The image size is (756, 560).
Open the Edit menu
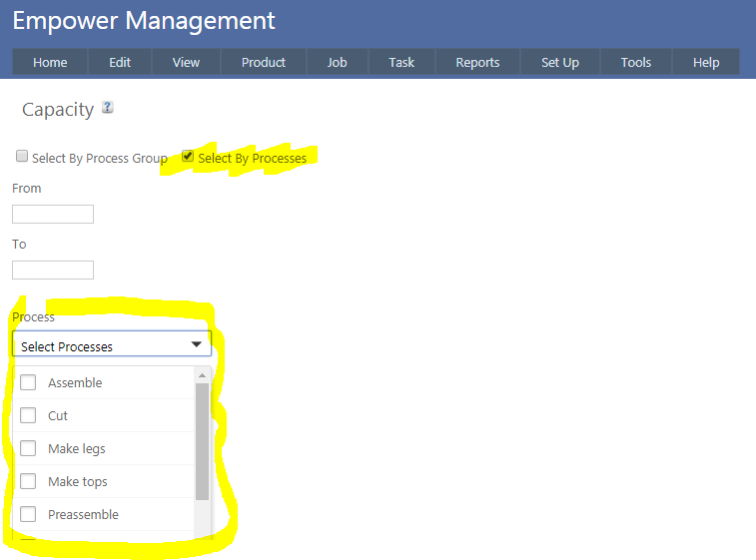[x=120, y=62]
